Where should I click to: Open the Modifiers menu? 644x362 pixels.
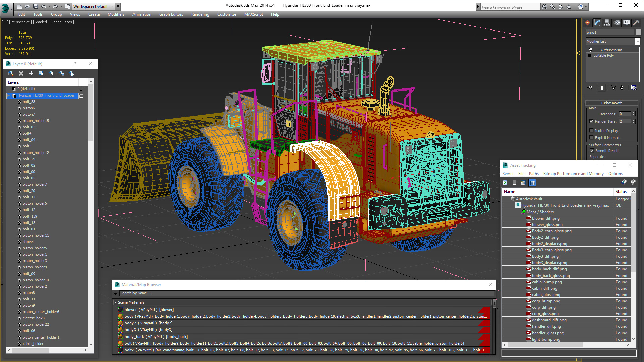coord(116,14)
